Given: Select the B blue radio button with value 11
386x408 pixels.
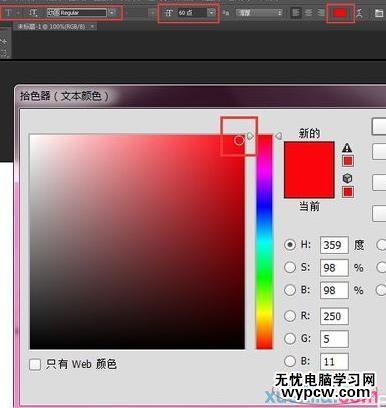Looking at the screenshot, I should click(290, 361).
